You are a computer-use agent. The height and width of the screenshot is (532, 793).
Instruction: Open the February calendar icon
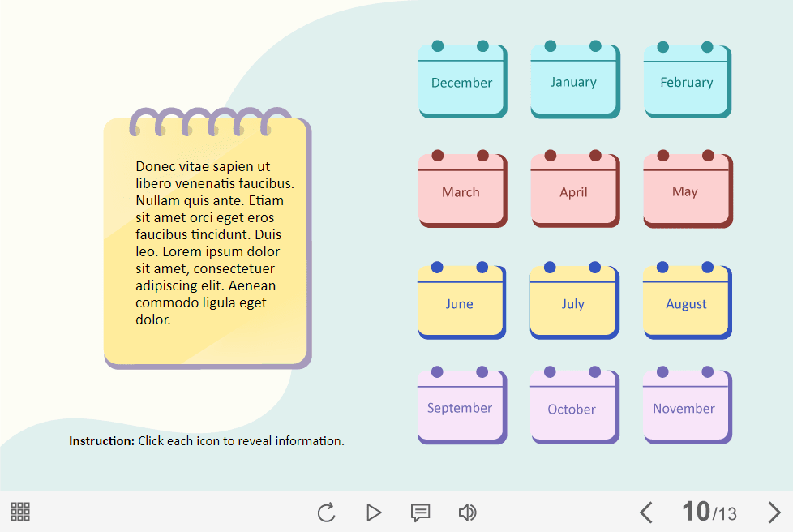pyautogui.click(x=687, y=81)
